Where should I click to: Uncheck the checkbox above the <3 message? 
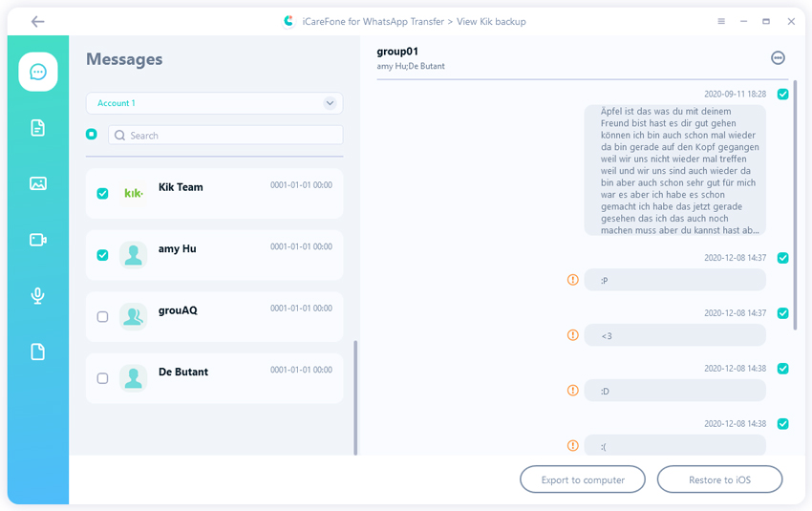[783, 313]
